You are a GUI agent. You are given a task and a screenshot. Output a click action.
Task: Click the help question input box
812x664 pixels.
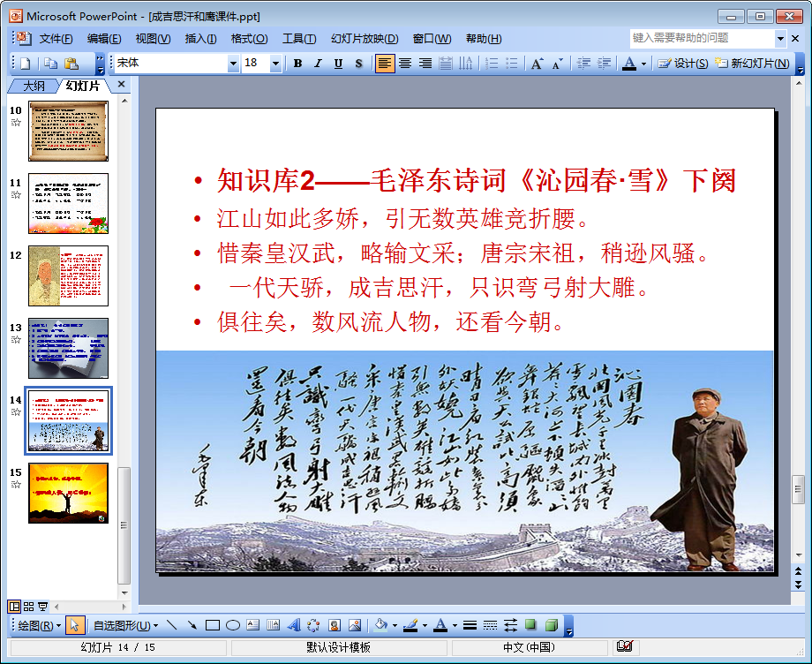point(702,38)
